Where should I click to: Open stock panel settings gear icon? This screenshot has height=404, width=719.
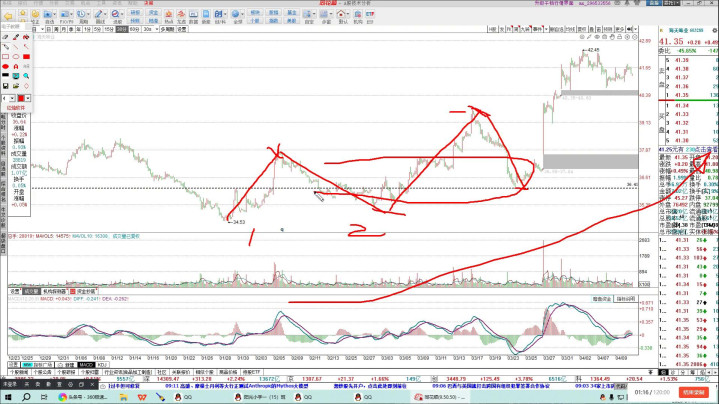tap(715, 30)
